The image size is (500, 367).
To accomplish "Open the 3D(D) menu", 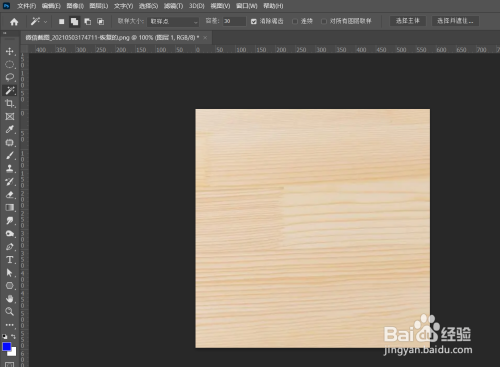I will 197,6.
